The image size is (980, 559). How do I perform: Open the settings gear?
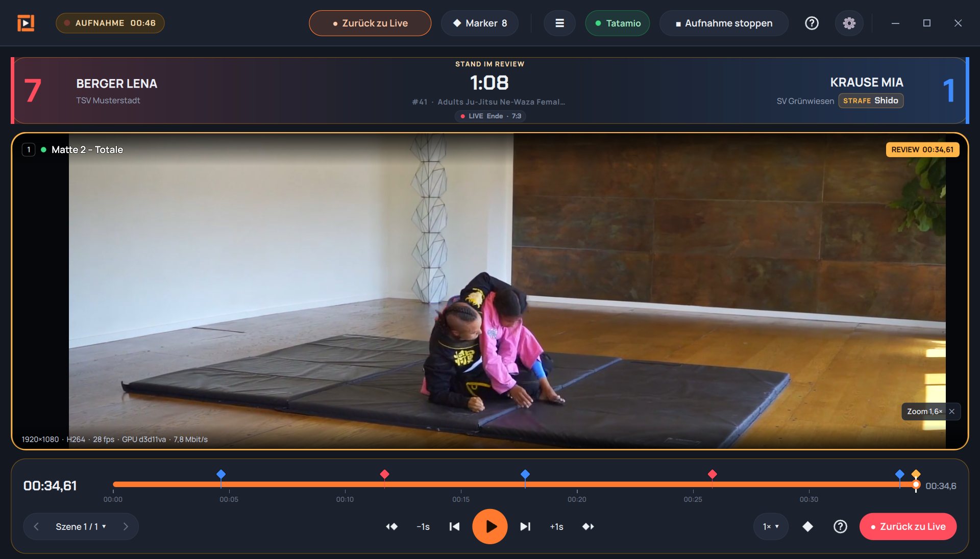(849, 23)
